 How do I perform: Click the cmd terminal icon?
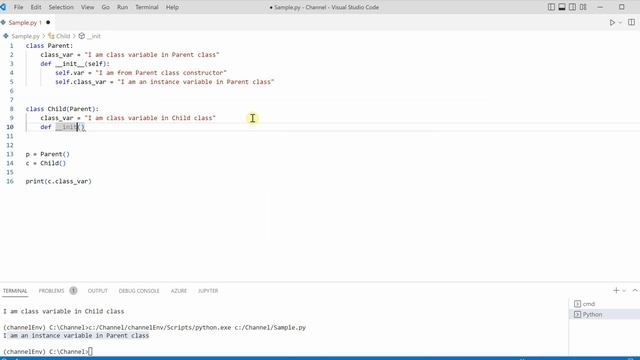coord(577,304)
